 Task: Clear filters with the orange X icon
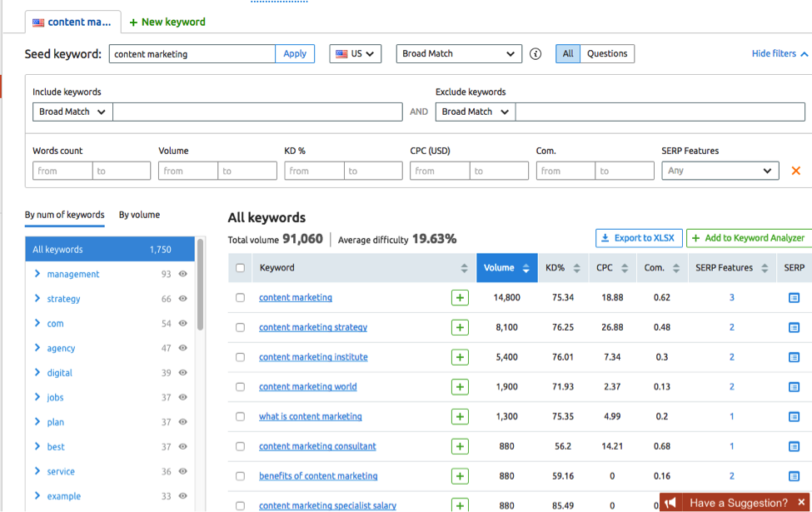pos(795,171)
